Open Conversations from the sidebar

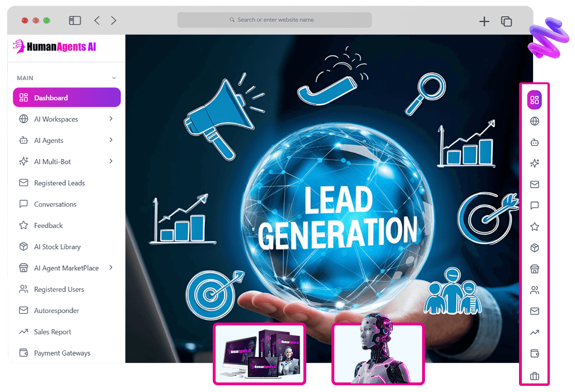point(55,204)
